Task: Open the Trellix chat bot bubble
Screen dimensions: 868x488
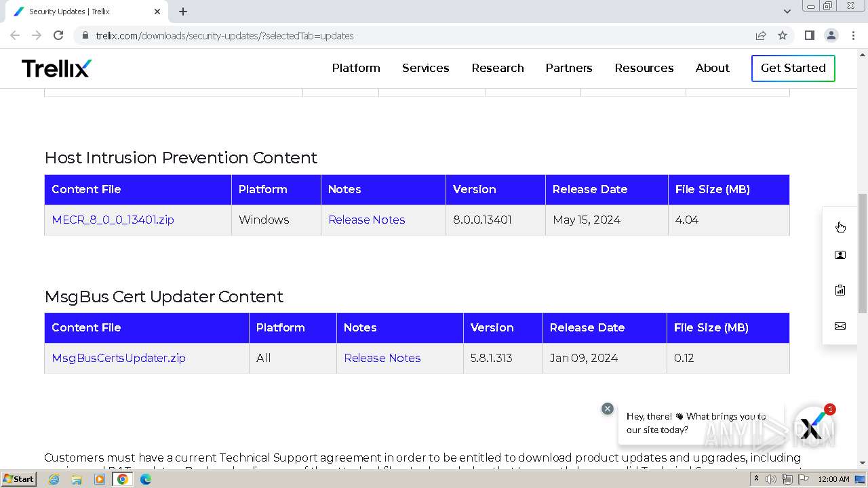Action: pyautogui.click(x=812, y=426)
